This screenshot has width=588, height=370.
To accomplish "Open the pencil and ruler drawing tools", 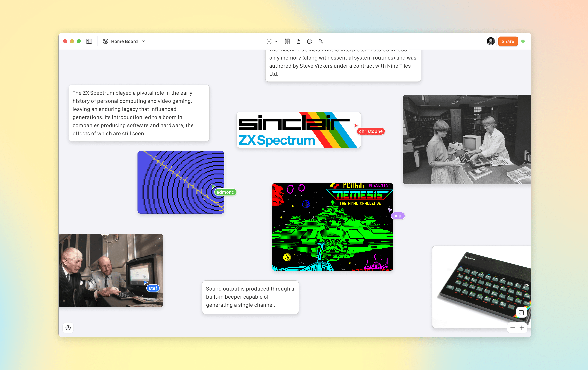I will pyautogui.click(x=287, y=41).
